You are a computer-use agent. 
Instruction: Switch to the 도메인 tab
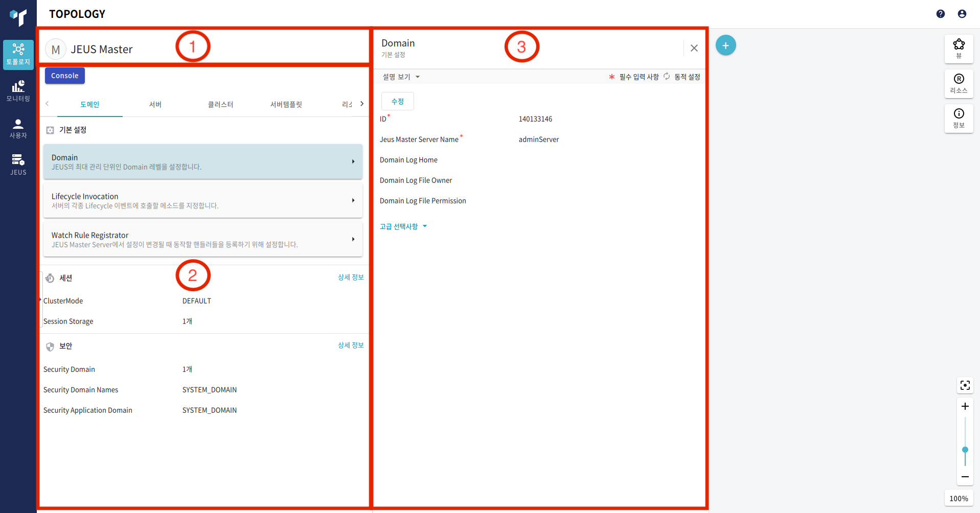90,104
